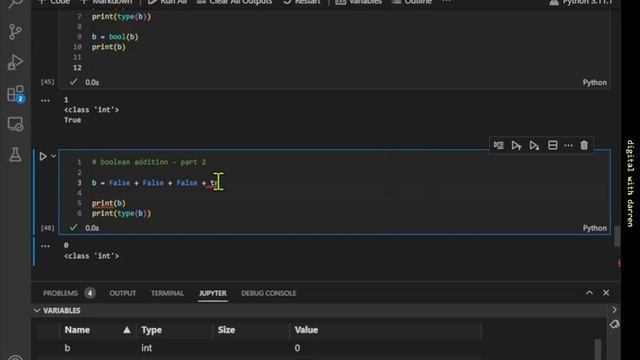The image size is (640, 360).
Task: Open the Source Control view
Action: point(15,32)
